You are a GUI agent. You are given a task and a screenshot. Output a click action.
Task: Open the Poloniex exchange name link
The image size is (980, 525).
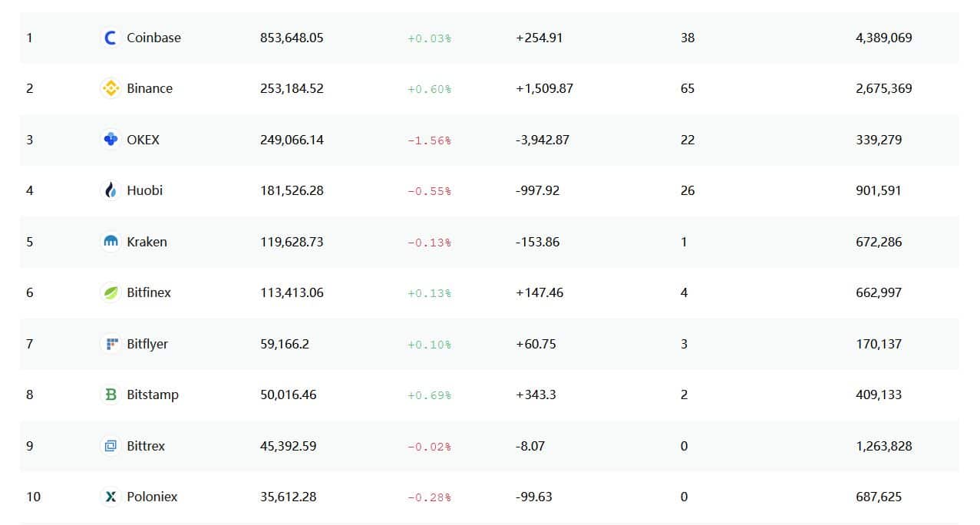pyautogui.click(x=152, y=497)
